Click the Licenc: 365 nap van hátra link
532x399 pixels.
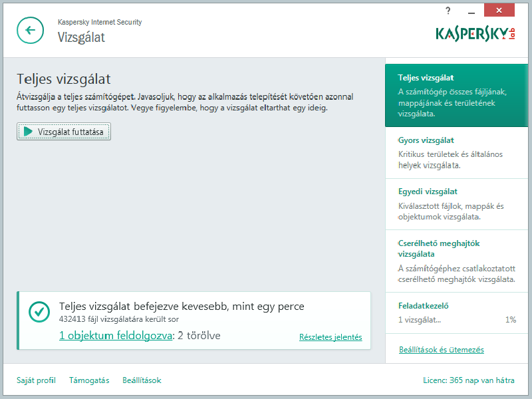469,380
